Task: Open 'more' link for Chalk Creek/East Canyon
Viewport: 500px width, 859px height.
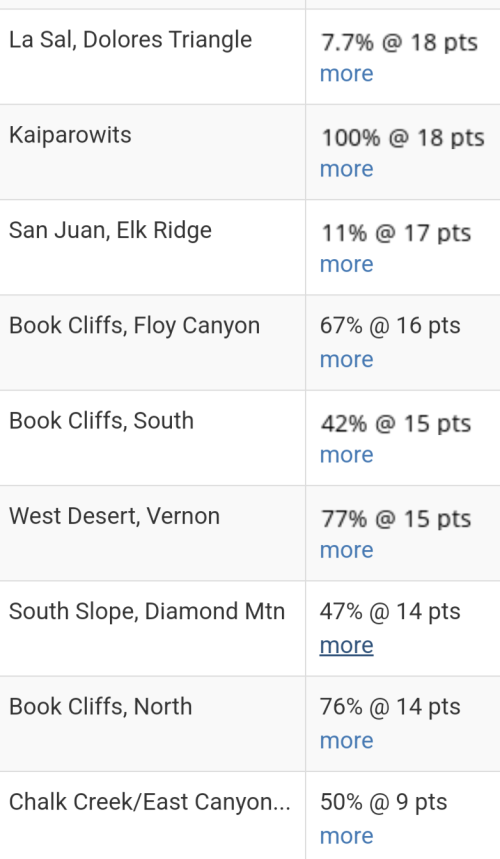Action: pyautogui.click(x=346, y=836)
